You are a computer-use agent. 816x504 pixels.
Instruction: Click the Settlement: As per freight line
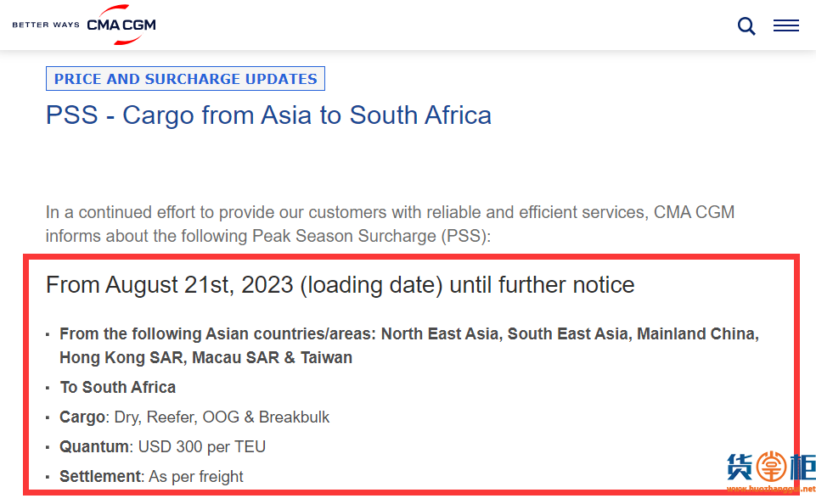(x=151, y=477)
